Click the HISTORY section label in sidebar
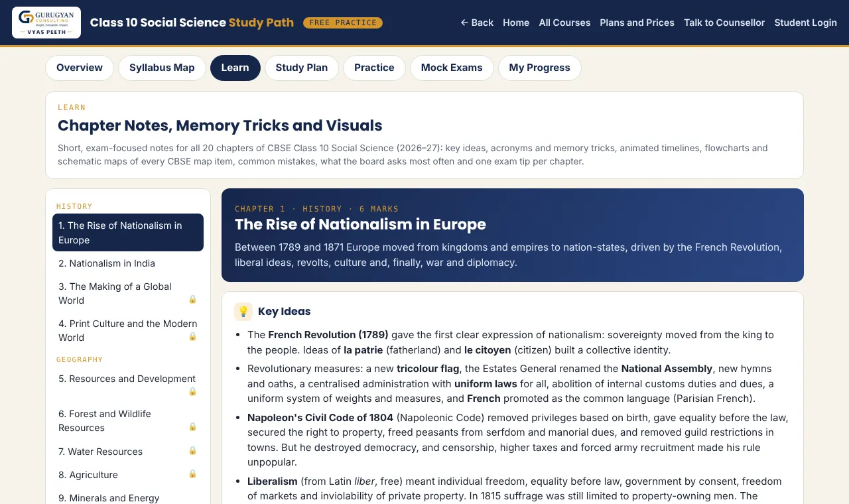Screen dimensions: 849x504 click(x=74, y=206)
